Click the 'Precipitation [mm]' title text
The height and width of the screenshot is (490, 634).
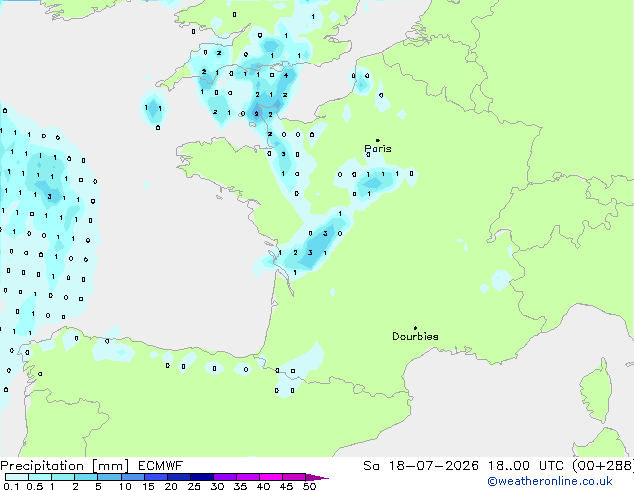point(65,466)
